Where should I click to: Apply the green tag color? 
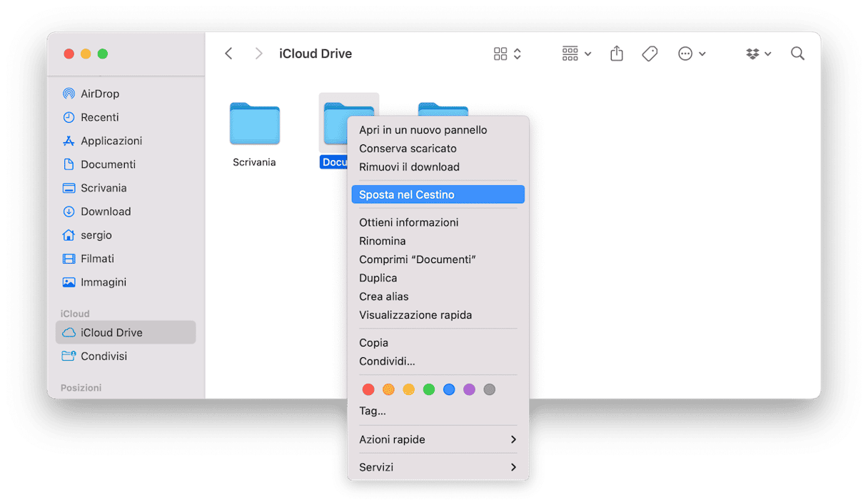tap(429, 389)
